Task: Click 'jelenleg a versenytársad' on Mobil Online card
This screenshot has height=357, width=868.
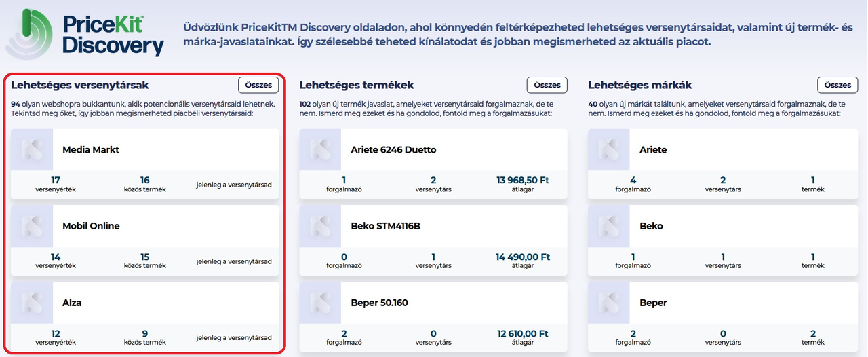Action: [234, 261]
